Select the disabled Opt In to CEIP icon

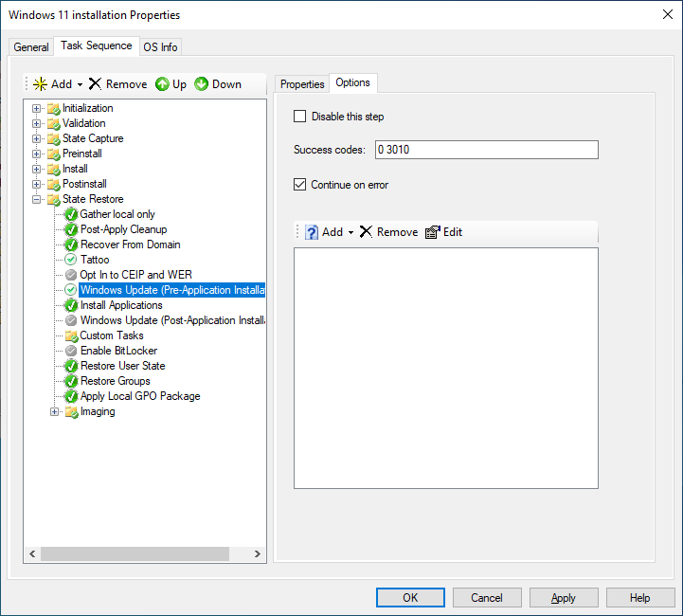[x=71, y=275]
